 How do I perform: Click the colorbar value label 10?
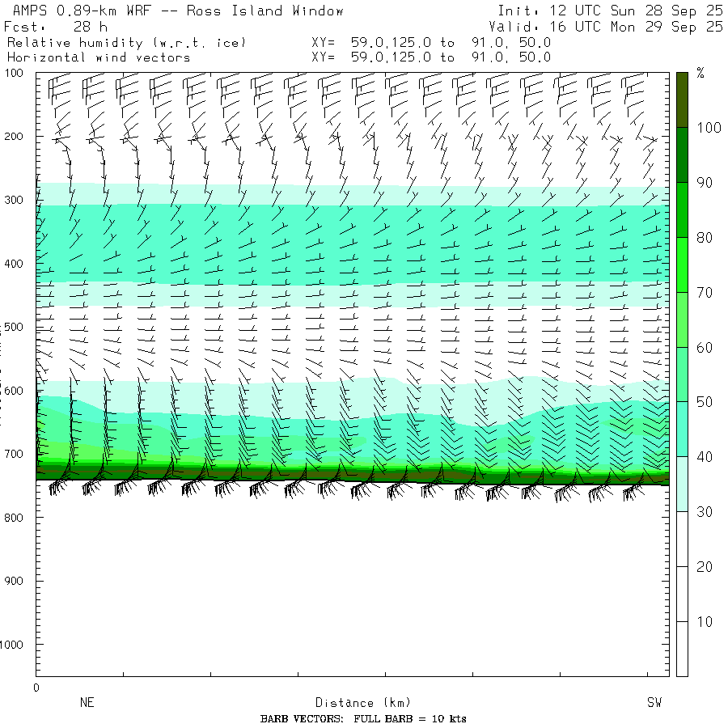click(x=705, y=622)
